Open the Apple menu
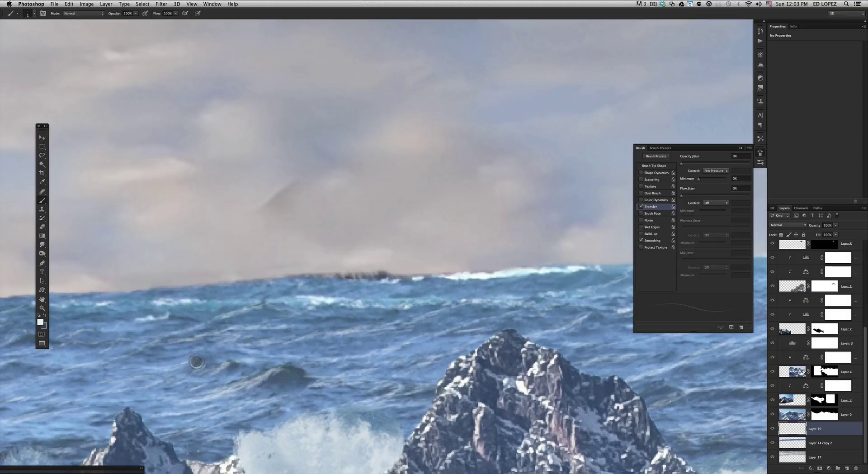 pyautogui.click(x=9, y=4)
